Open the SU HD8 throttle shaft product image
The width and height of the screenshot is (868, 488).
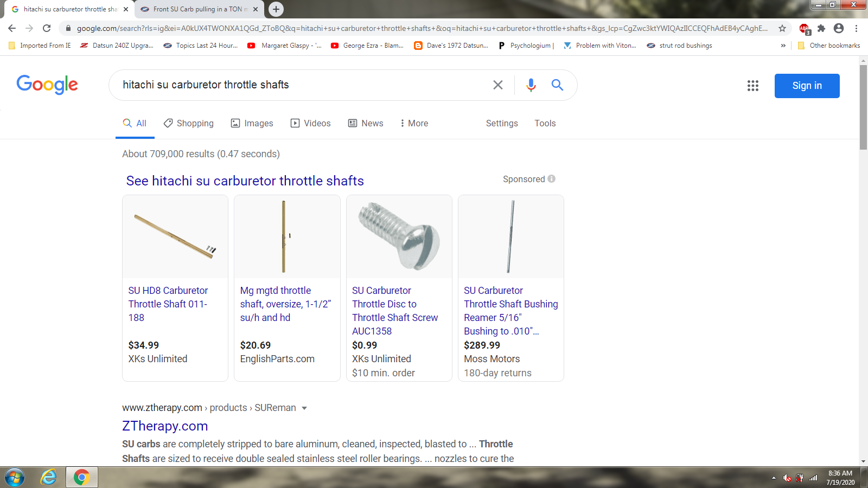pos(175,236)
